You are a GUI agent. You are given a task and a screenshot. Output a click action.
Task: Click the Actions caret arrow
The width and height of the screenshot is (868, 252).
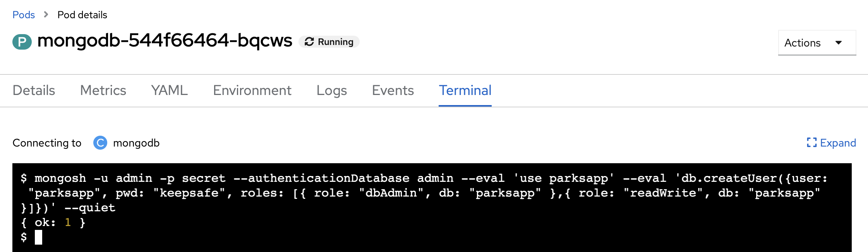(x=839, y=43)
